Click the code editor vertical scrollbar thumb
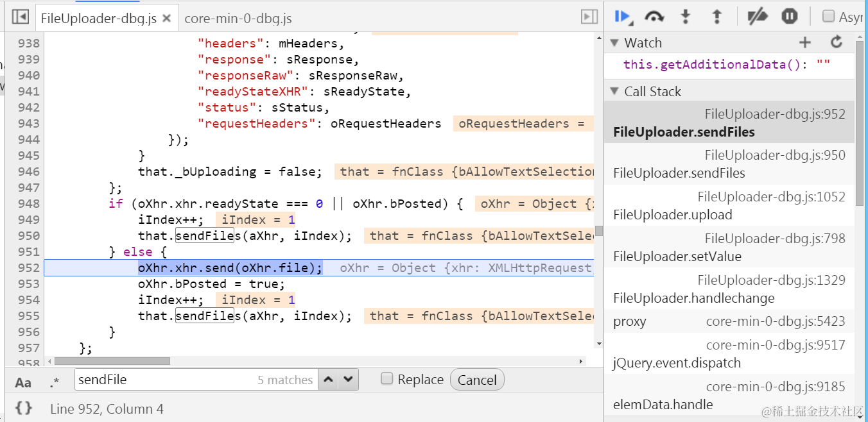 [x=599, y=231]
